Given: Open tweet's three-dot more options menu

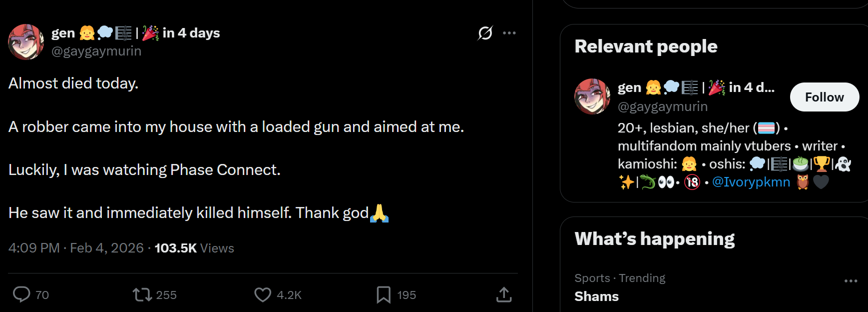Looking at the screenshot, I should [x=509, y=33].
